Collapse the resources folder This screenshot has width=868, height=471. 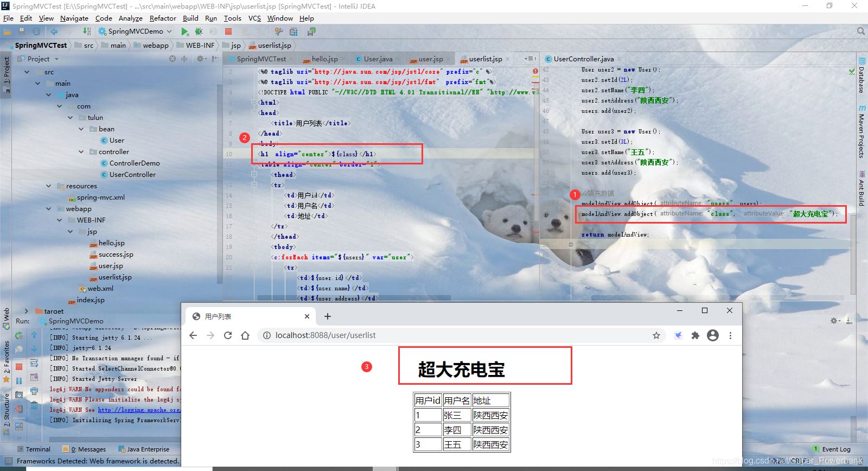coord(48,186)
